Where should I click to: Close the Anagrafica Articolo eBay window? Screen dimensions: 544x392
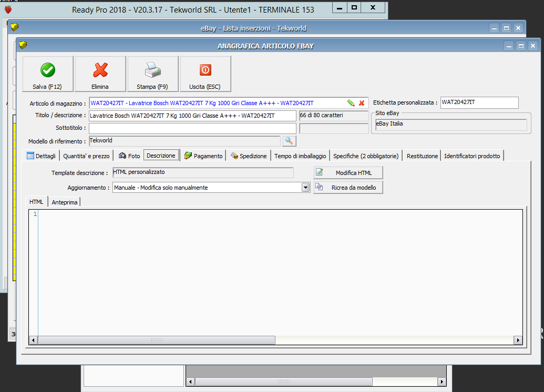point(533,46)
